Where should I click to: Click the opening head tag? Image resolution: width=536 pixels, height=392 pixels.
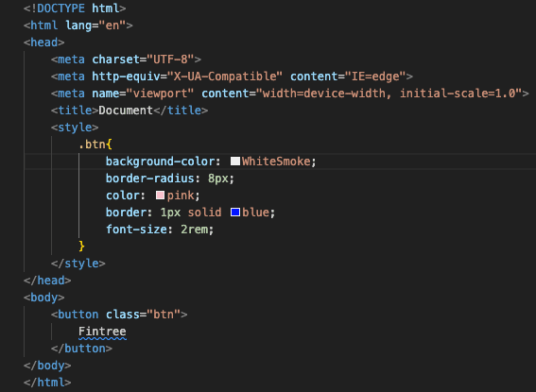point(44,43)
